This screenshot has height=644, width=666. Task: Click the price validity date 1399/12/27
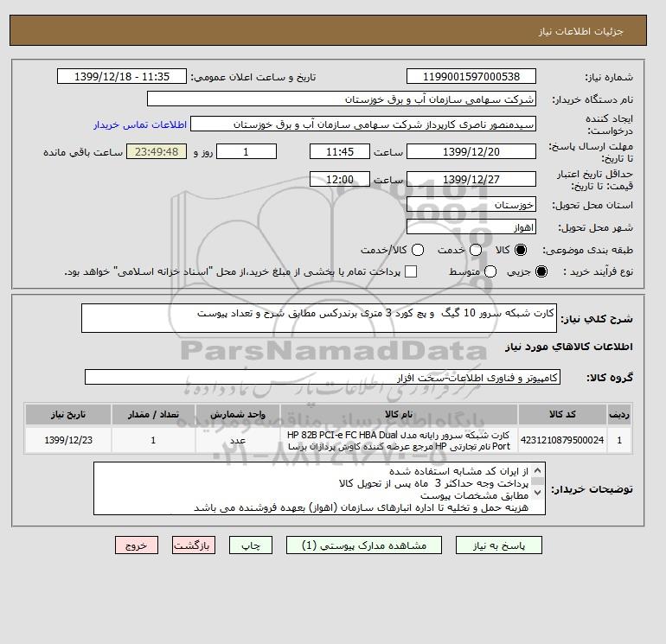point(471,179)
